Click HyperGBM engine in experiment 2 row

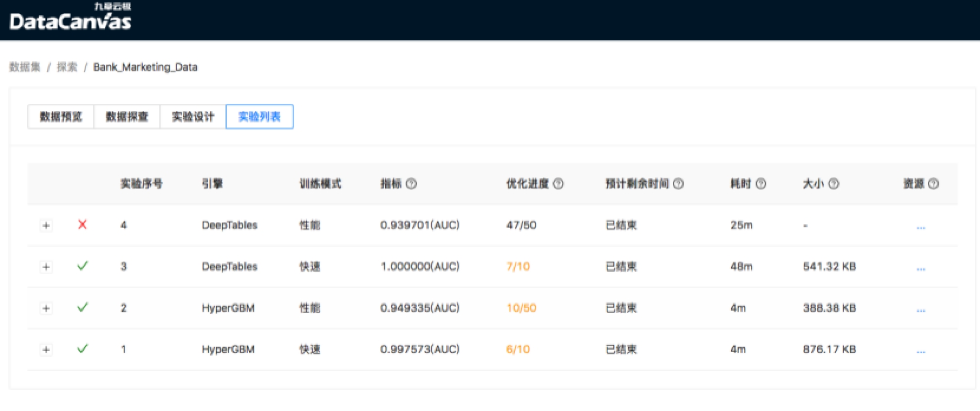(228, 308)
